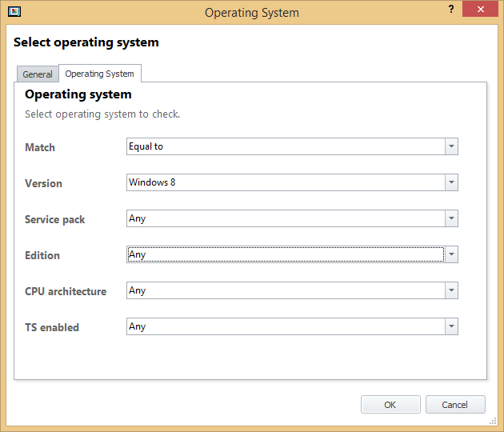The image size is (504, 432).
Task: Switch to the General tab
Action: [x=38, y=74]
